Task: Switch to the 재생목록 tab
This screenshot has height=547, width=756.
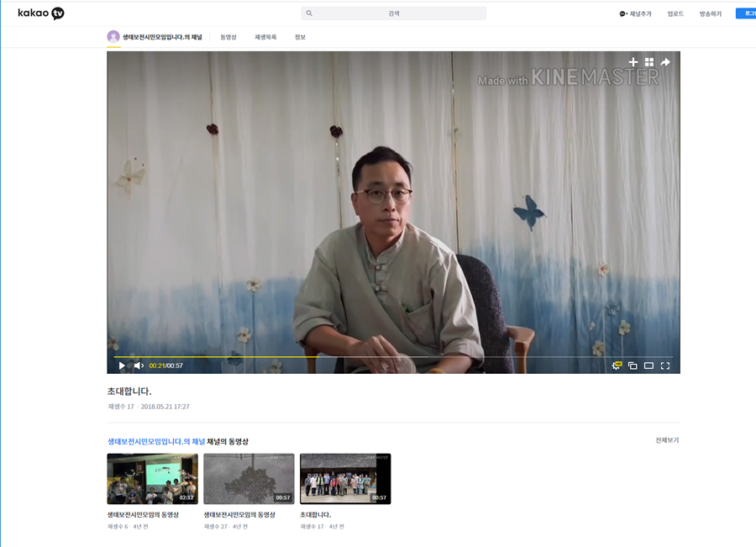Action: 265,37
